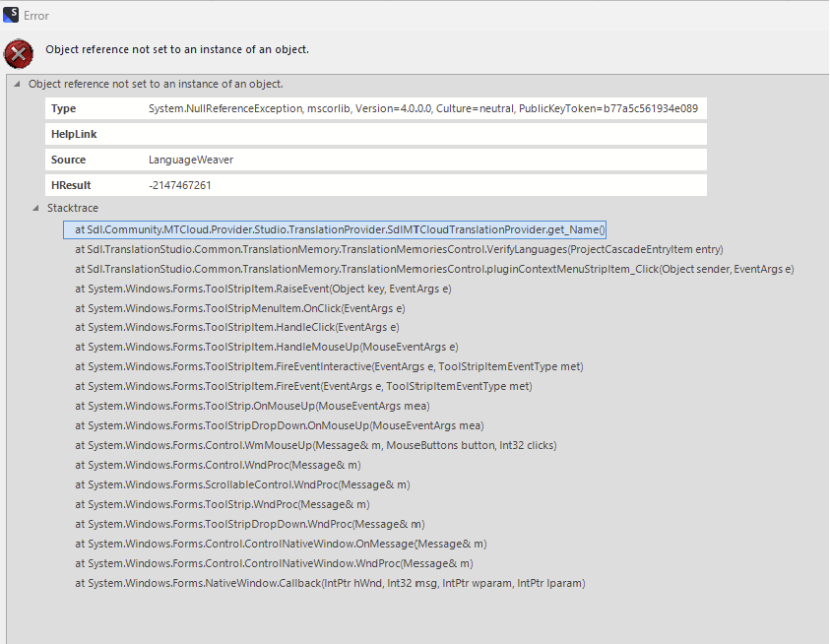The width and height of the screenshot is (830, 644).
Task: Select the ScrollableControl.WndProc stack line
Action: click(x=242, y=484)
